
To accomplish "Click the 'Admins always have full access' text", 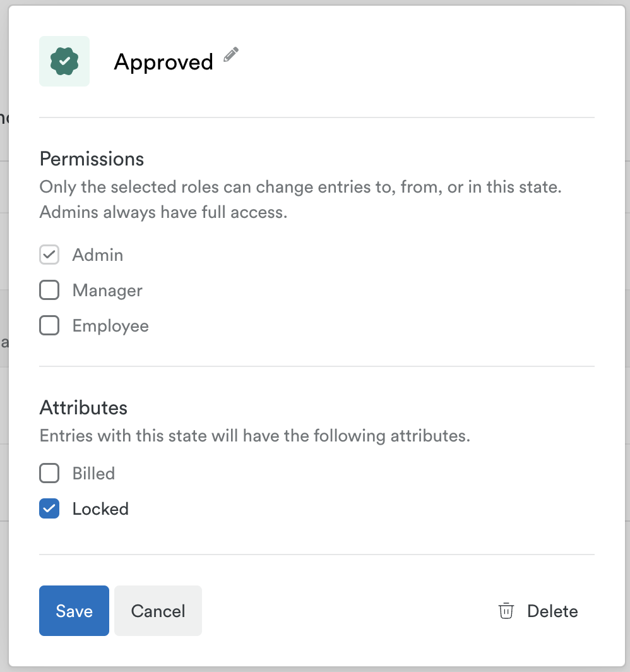I will pyautogui.click(x=163, y=212).
